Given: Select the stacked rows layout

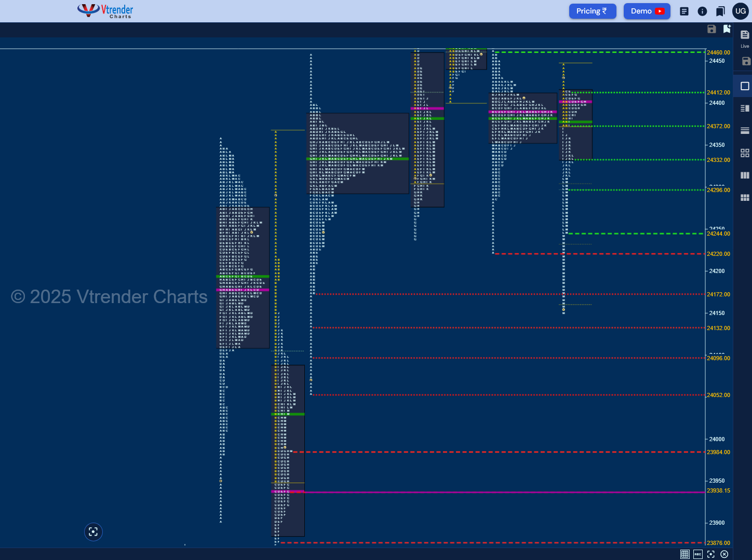Looking at the screenshot, I should pyautogui.click(x=745, y=130).
